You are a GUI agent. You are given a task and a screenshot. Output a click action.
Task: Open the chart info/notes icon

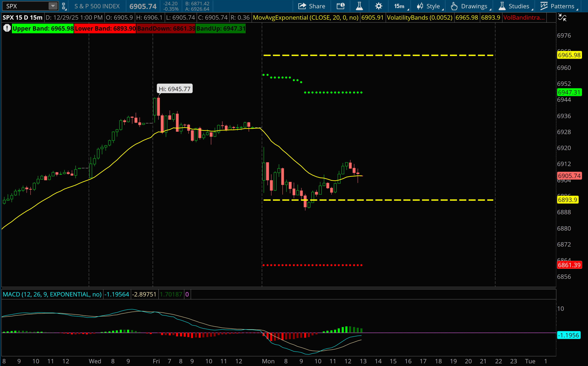coord(341,6)
